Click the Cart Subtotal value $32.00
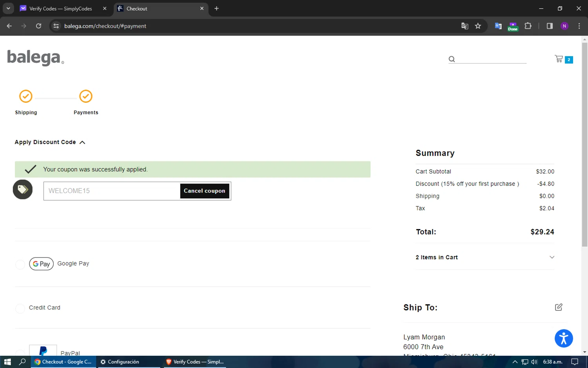Viewport: 588px width, 368px height. point(545,172)
